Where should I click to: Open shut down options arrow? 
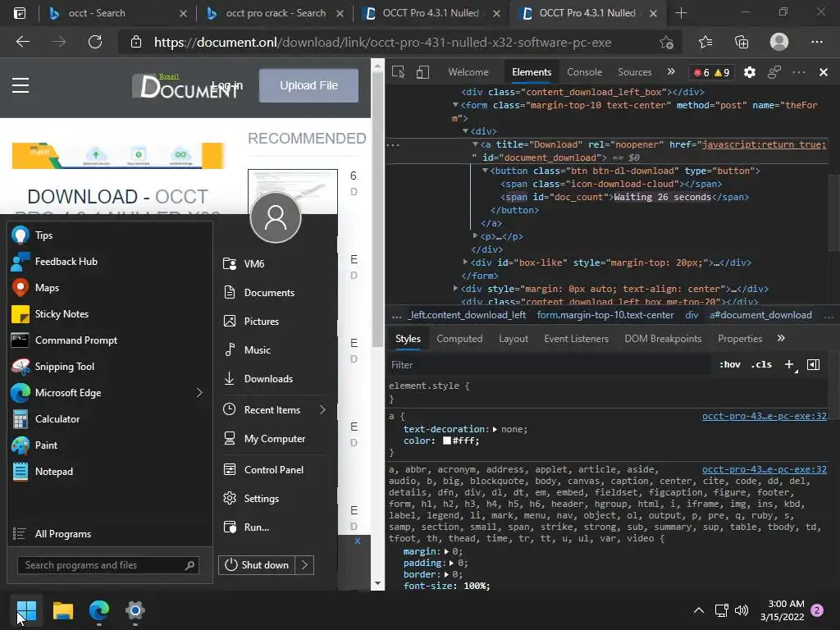(x=304, y=564)
